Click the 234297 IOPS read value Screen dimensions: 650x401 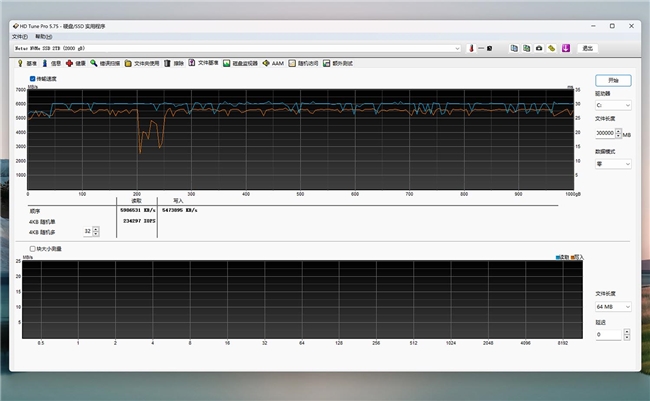[139, 221]
